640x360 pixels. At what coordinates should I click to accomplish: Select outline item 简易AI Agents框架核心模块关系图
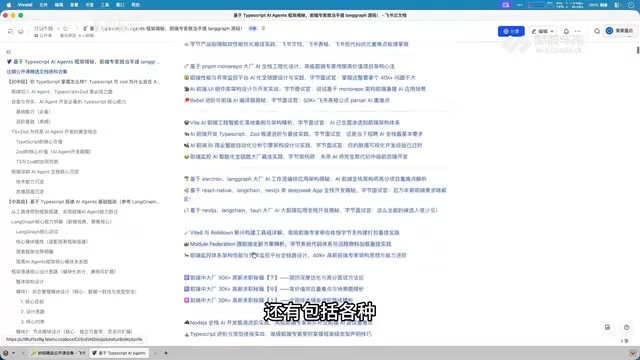52,262
